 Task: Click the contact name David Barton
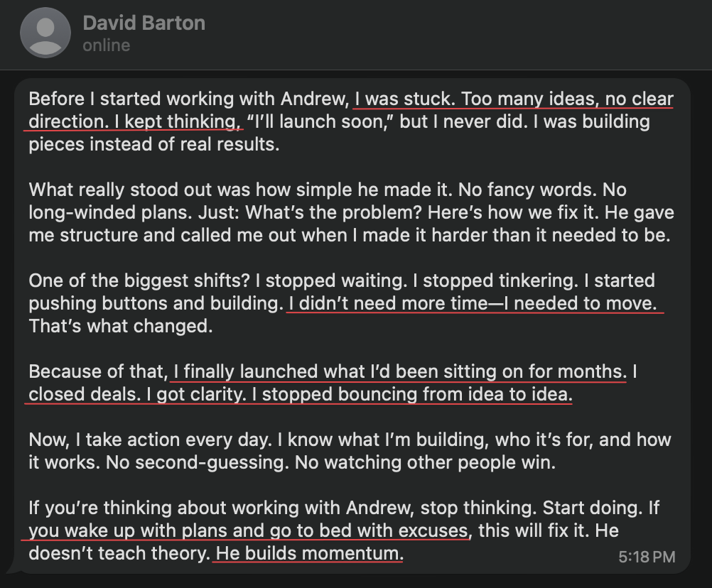(x=144, y=22)
